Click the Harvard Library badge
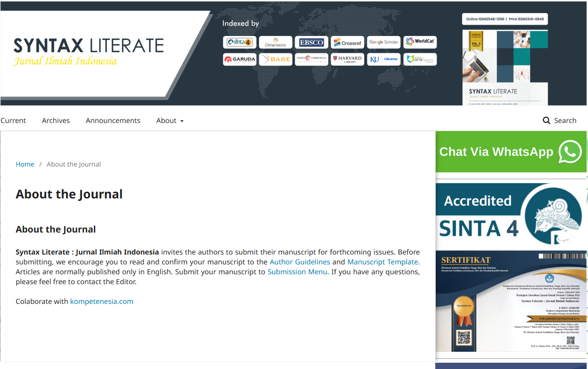Screen dimensions: 588x369 [347, 59]
